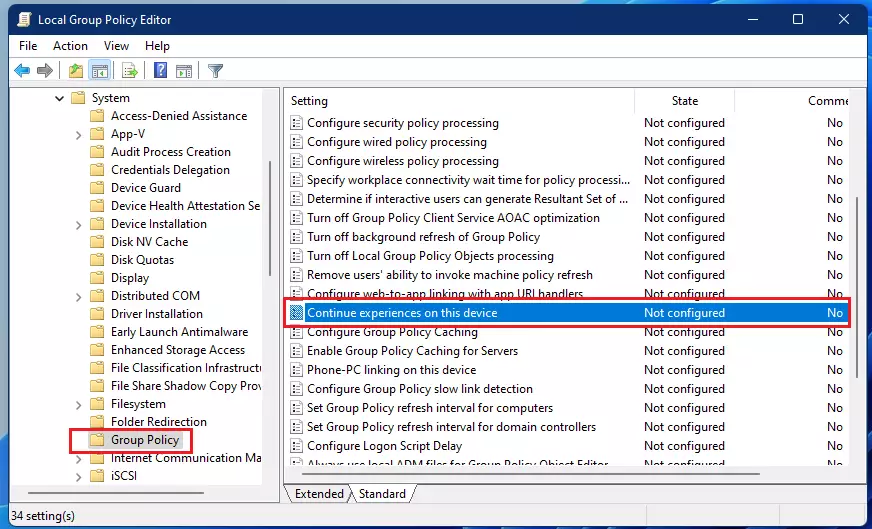Select Access-Denied Assistance in the tree

pos(179,116)
